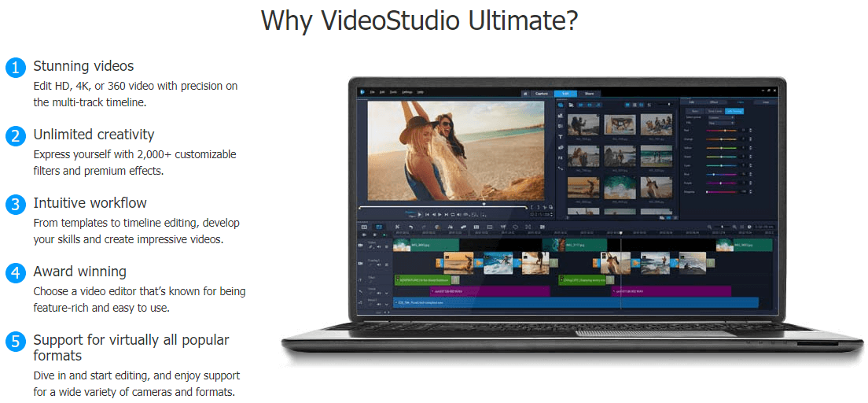The image size is (868, 403).
Task: Switch to Storyboard view in timeline toolbar
Action: [x=364, y=227]
